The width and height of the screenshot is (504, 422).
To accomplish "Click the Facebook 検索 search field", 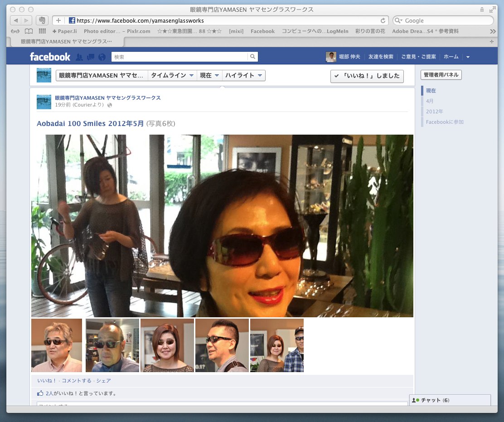I will [x=179, y=57].
